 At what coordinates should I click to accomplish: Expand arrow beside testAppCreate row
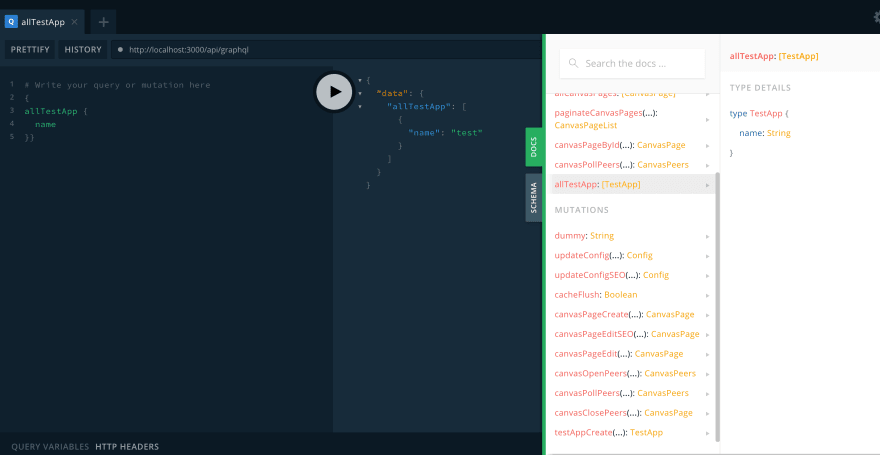[x=708, y=433]
